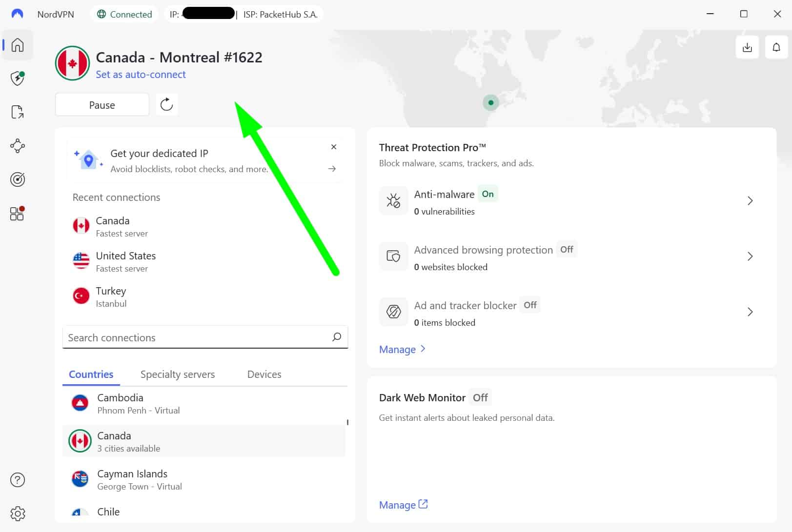This screenshot has width=792, height=532.
Task: Open Meshnet sidebar icon
Action: click(x=18, y=146)
